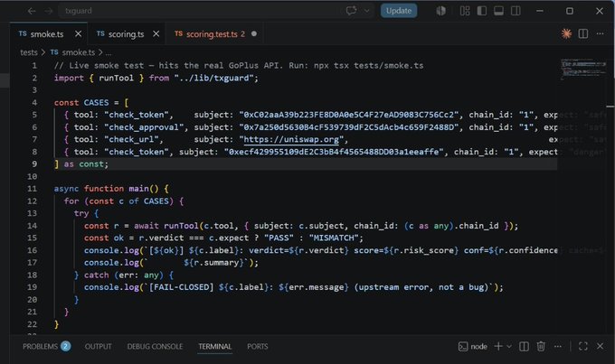Viewport: 615px width, 364px height.
Task: Open terminal panel more actions ellipsis
Action: click(558, 346)
